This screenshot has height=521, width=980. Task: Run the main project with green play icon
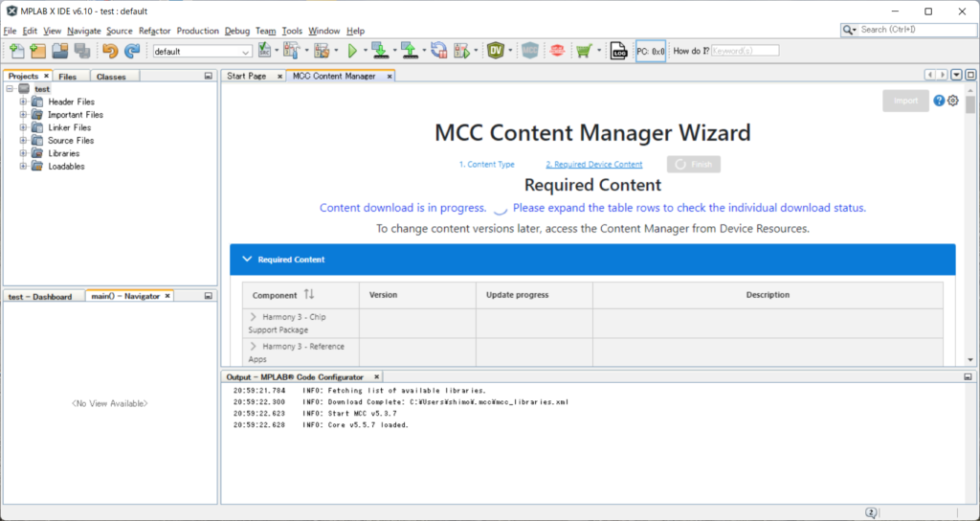tap(352, 52)
